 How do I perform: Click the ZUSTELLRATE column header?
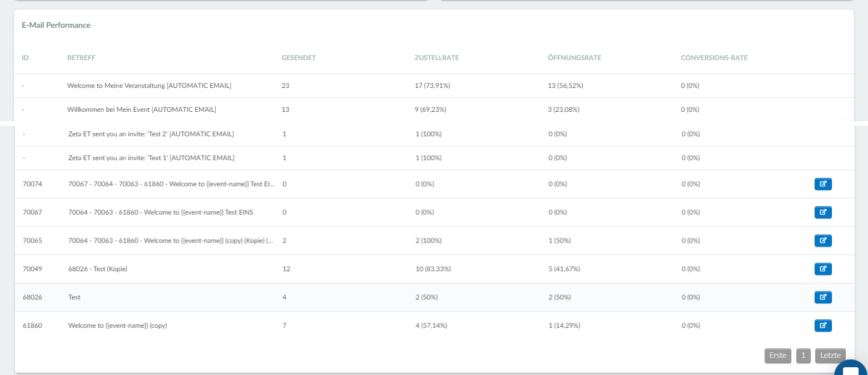pyautogui.click(x=437, y=58)
